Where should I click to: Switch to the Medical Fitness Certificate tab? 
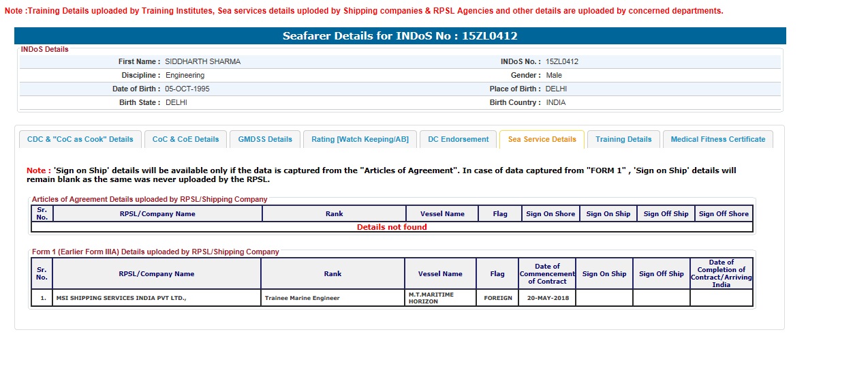(717, 139)
